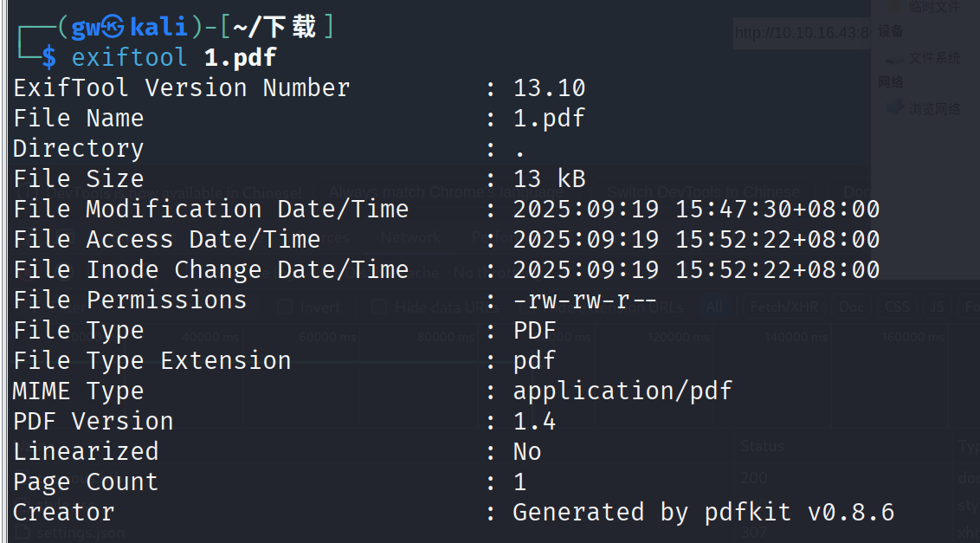Select the All request type filter
Image resolution: width=980 pixels, height=543 pixels.
pos(713,307)
